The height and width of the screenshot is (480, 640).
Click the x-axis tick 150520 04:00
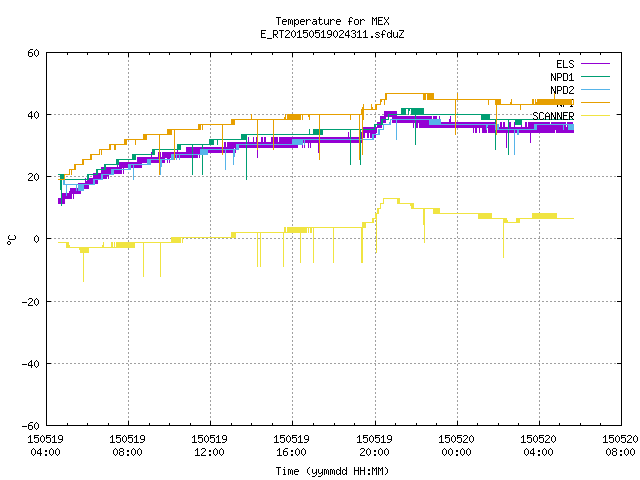(x=538, y=446)
